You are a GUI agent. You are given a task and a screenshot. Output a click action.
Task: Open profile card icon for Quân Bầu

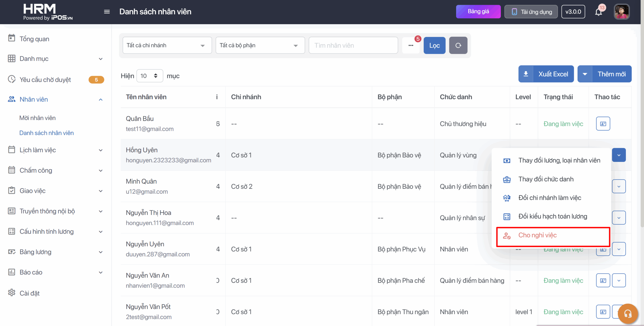coord(603,124)
